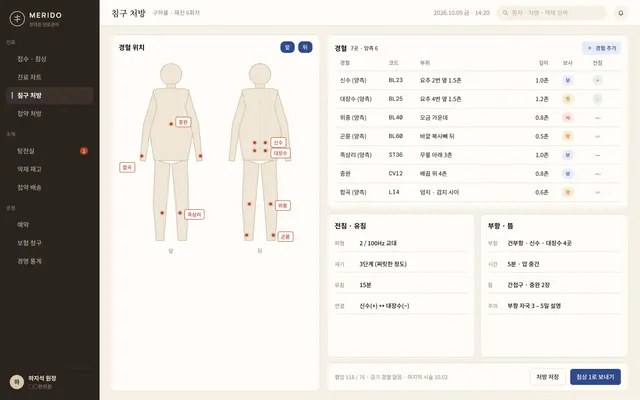Select the 족삼리 point label on front body
640x400 pixels.
[194, 214]
